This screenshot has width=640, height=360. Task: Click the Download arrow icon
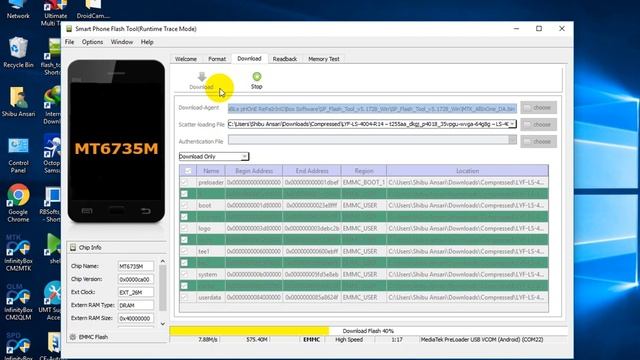(x=202, y=77)
